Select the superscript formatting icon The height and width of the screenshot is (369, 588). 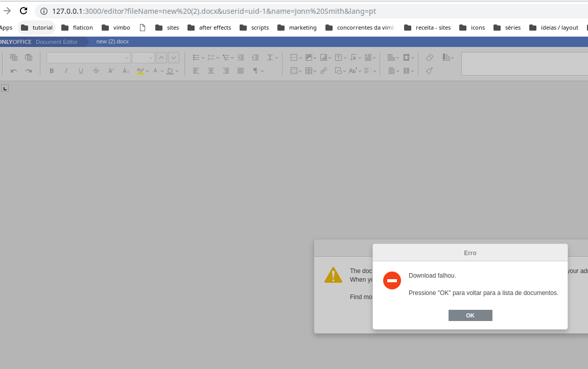click(110, 70)
